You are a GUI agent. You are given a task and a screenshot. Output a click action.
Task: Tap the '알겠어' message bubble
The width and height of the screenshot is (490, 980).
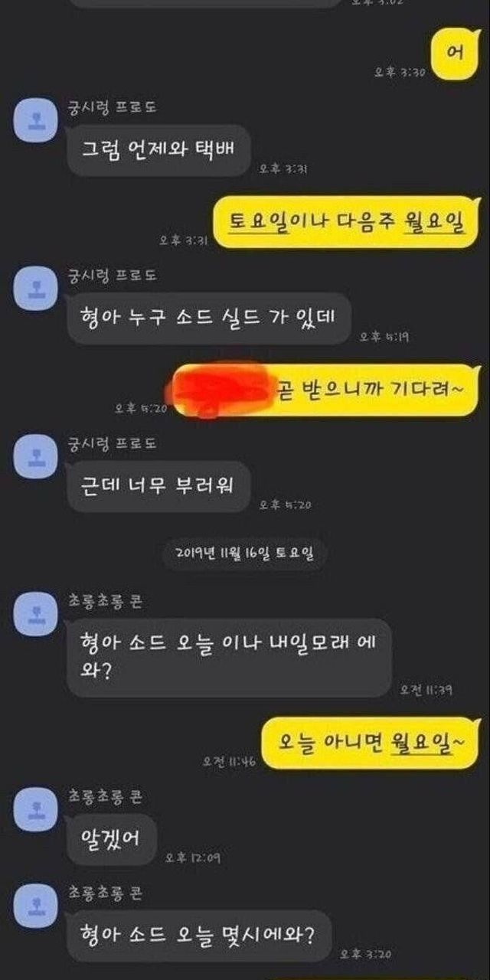(112, 839)
